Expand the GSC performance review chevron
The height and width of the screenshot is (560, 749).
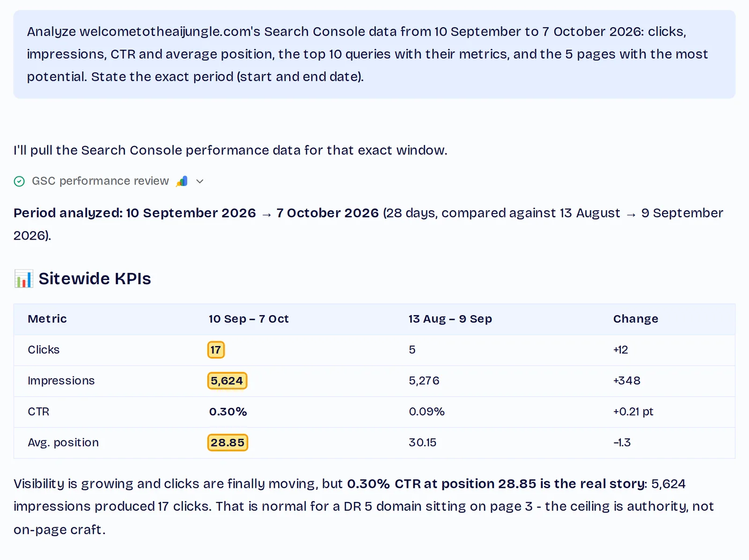point(200,181)
